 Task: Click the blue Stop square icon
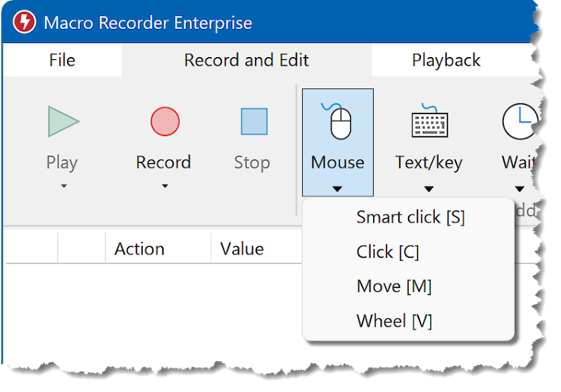(254, 121)
